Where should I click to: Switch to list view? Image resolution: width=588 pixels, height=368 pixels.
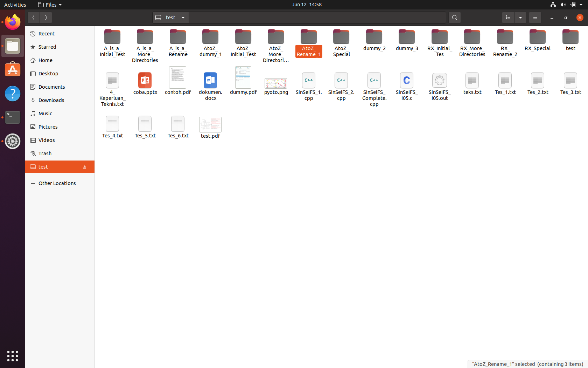(508, 18)
